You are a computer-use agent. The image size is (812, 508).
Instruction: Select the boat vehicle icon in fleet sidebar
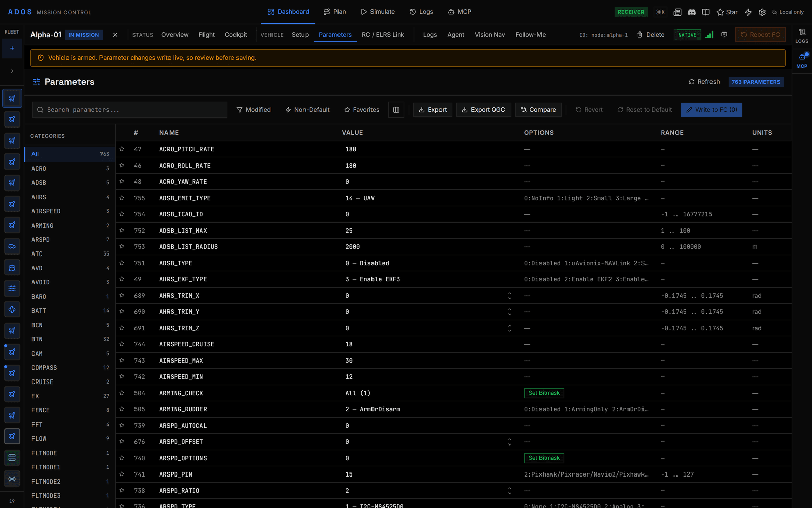(12, 267)
